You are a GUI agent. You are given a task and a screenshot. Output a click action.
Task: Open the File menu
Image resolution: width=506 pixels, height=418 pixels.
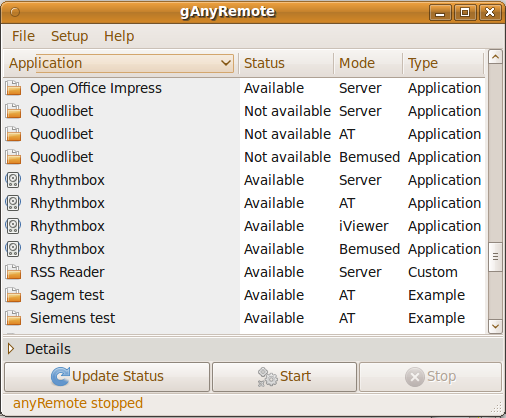(x=23, y=36)
